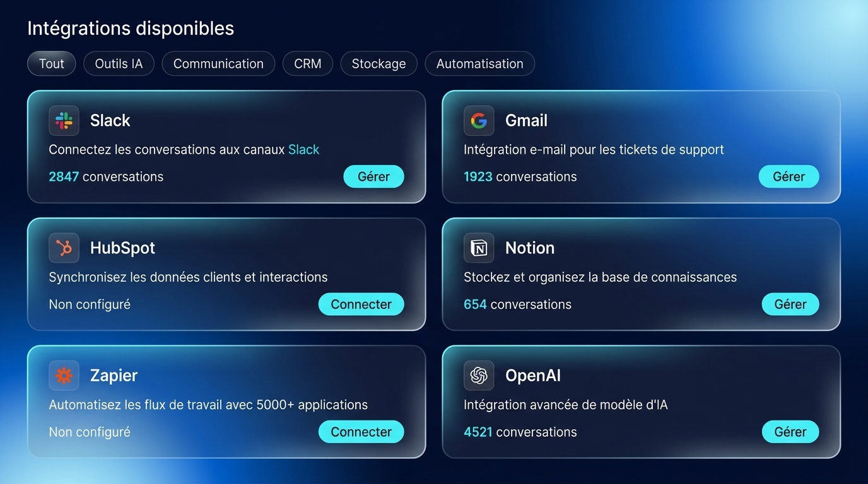
Task: Open Gérer for the Notion integration
Action: (790, 304)
